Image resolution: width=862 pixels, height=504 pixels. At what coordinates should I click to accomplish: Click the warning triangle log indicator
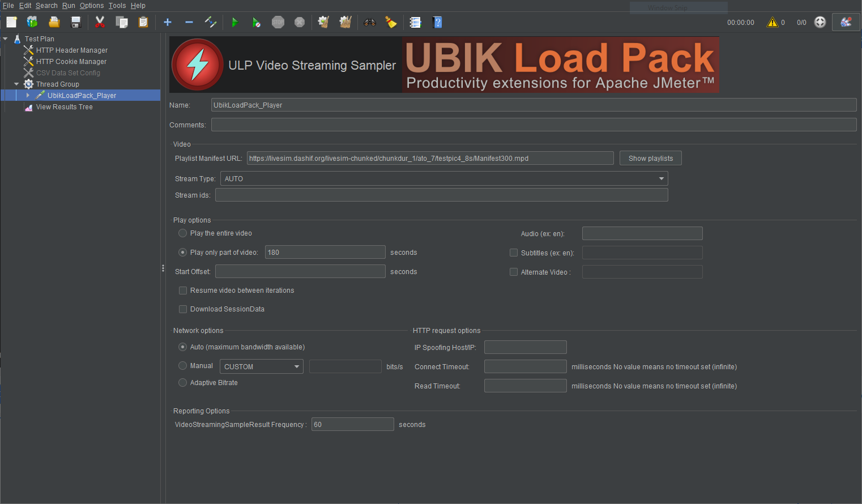[x=773, y=22]
